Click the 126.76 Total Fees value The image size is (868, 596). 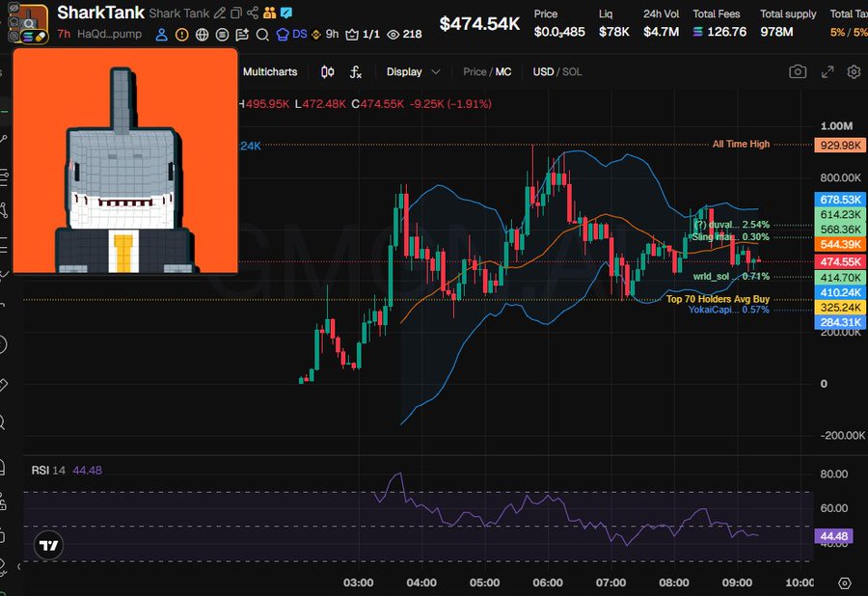coord(727,32)
